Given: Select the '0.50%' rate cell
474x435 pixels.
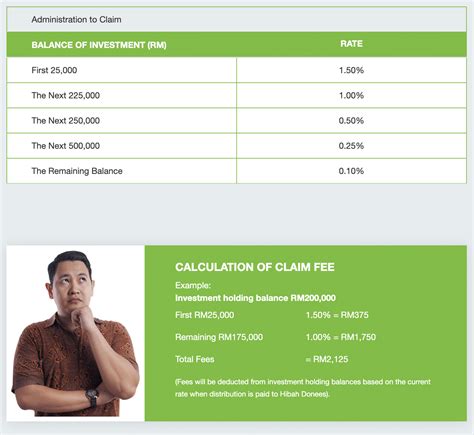Looking at the screenshot, I should (x=351, y=120).
